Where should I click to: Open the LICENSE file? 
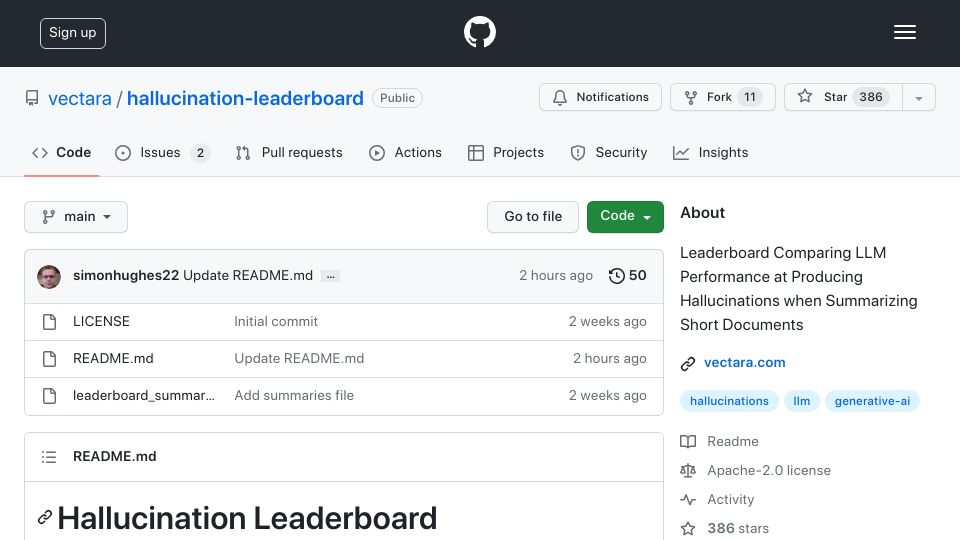[101, 321]
